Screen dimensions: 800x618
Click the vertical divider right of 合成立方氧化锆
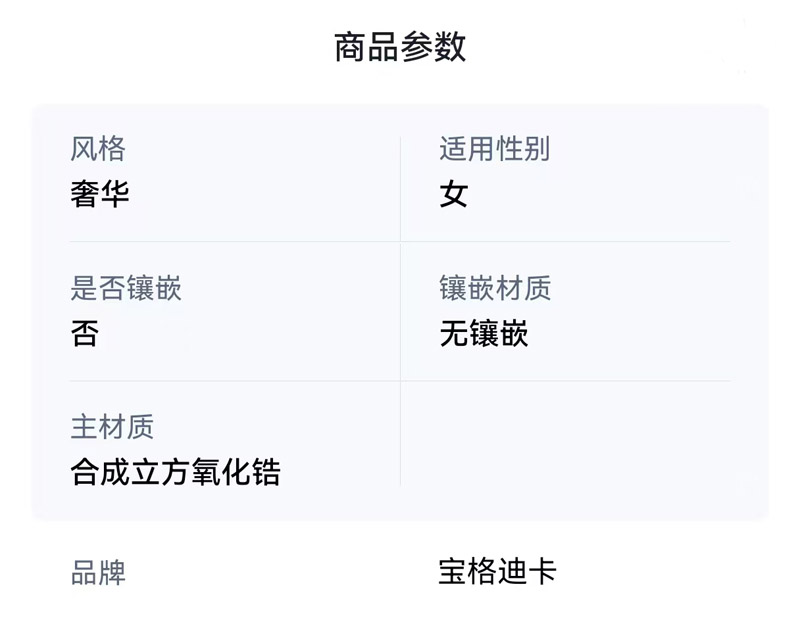click(400, 450)
